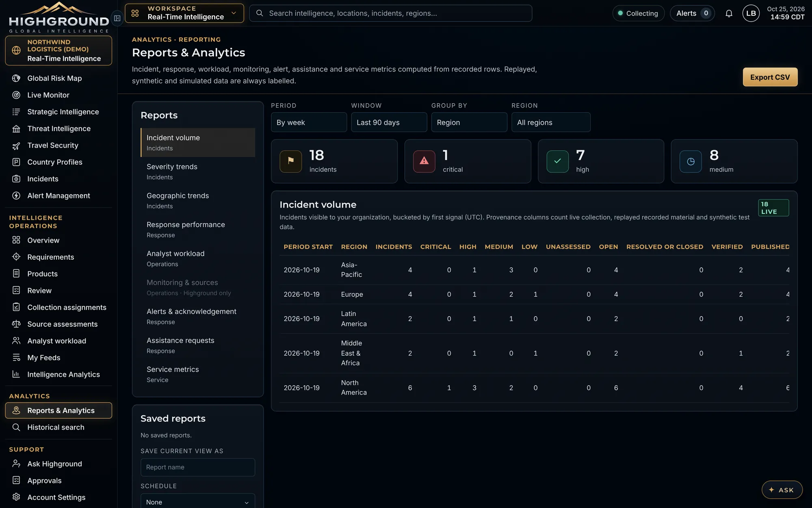Click the critical warning triangle icon
Screen dimensions: 812x508
[x=424, y=161]
